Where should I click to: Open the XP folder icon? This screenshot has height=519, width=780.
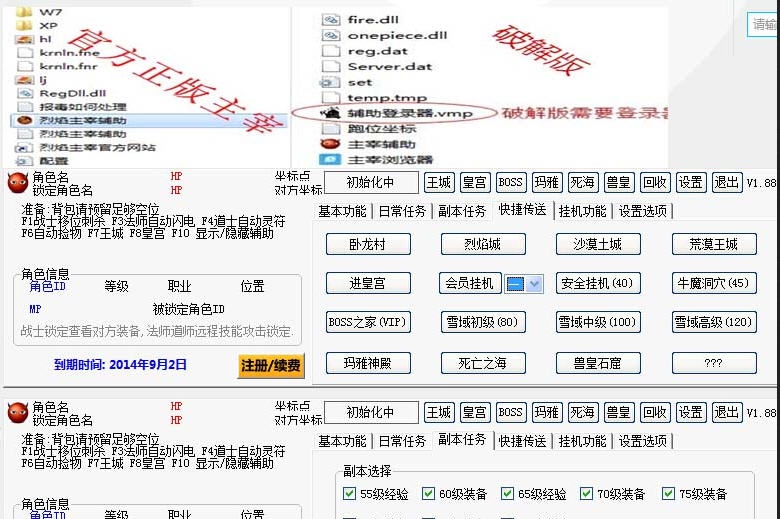(23, 25)
